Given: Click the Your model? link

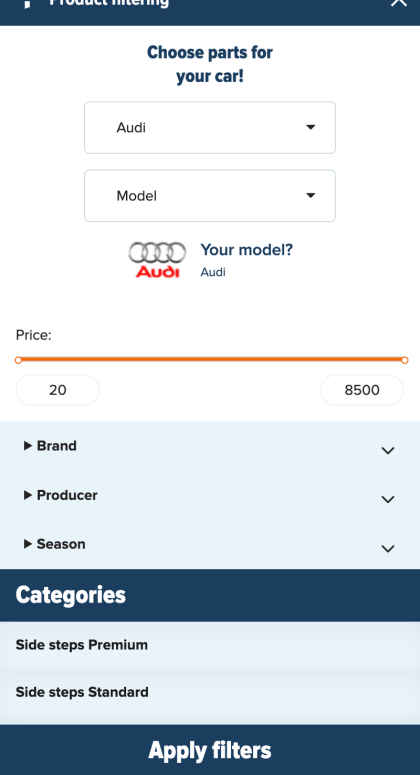Looking at the screenshot, I should 247,250.
